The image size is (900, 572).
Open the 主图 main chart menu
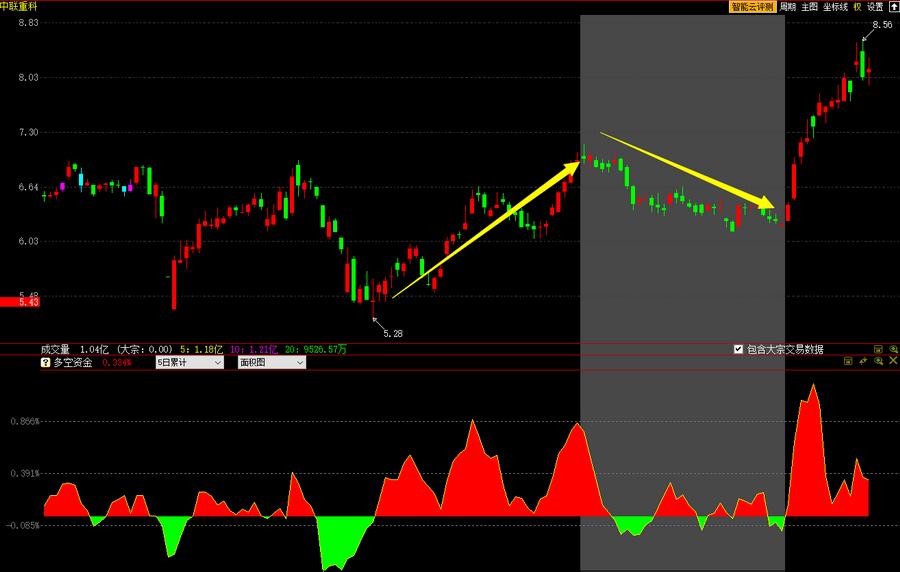coord(809,6)
